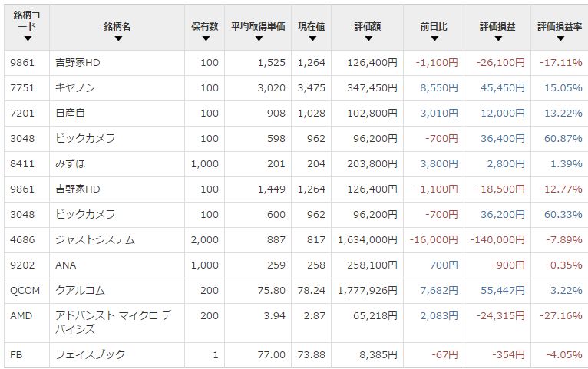The width and height of the screenshot is (588, 369).
Task: Open the クアルコム row
Action: tap(80, 291)
